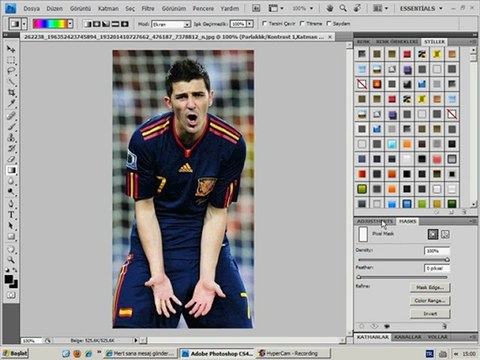Click the Mask Edge... button
The height and width of the screenshot is (360, 480).
tap(430, 287)
